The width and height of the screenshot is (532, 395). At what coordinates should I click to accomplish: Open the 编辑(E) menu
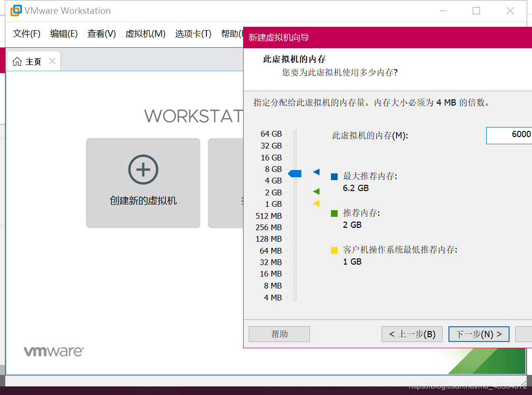pos(64,33)
